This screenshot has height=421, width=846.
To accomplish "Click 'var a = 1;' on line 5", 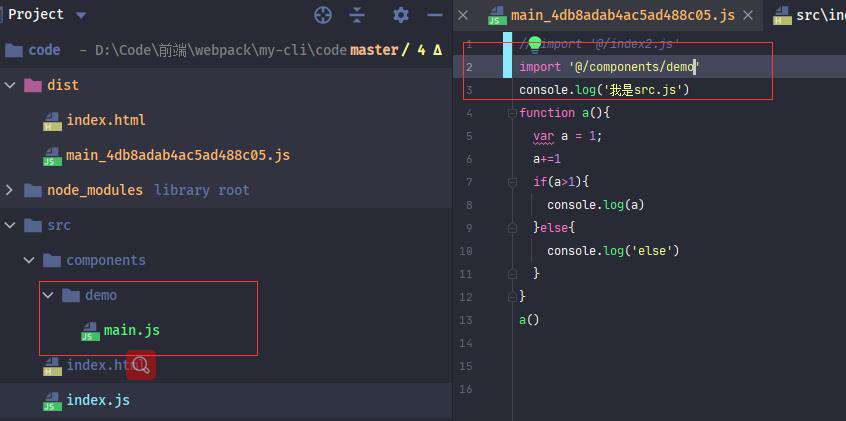I will (x=568, y=136).
